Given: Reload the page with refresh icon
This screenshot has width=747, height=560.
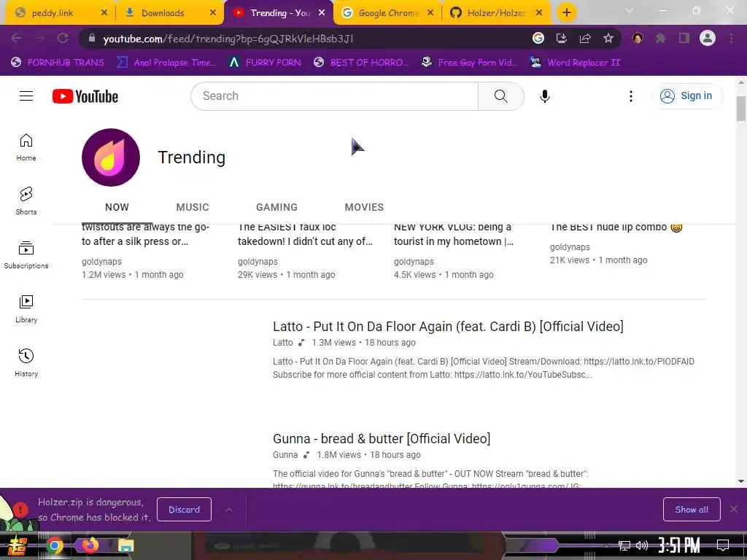Looking at the screenshot, I should point(63,38).
